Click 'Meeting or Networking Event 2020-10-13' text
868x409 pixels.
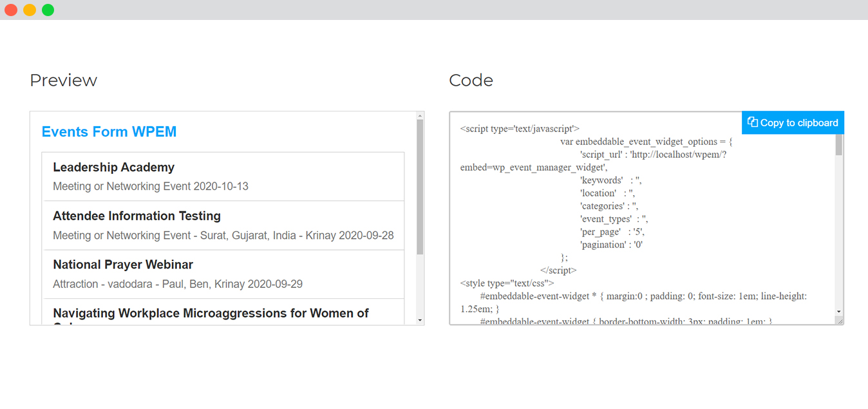[x=151, y=187]
